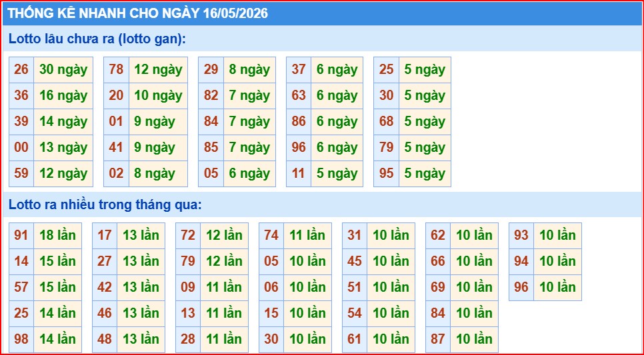Click lotto gan number 86
644x355 pixels.
(299, 121)
